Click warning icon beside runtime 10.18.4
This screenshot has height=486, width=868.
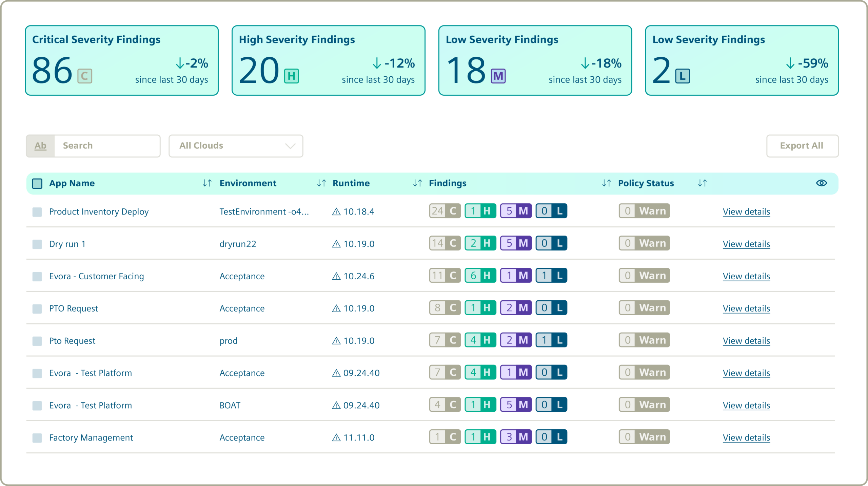(x=336, y=212)
